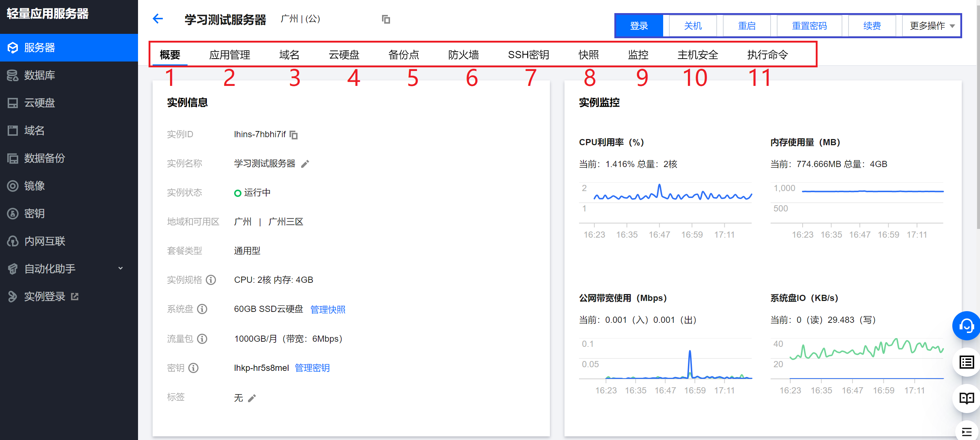Switch to the 快照 tab

589,55
